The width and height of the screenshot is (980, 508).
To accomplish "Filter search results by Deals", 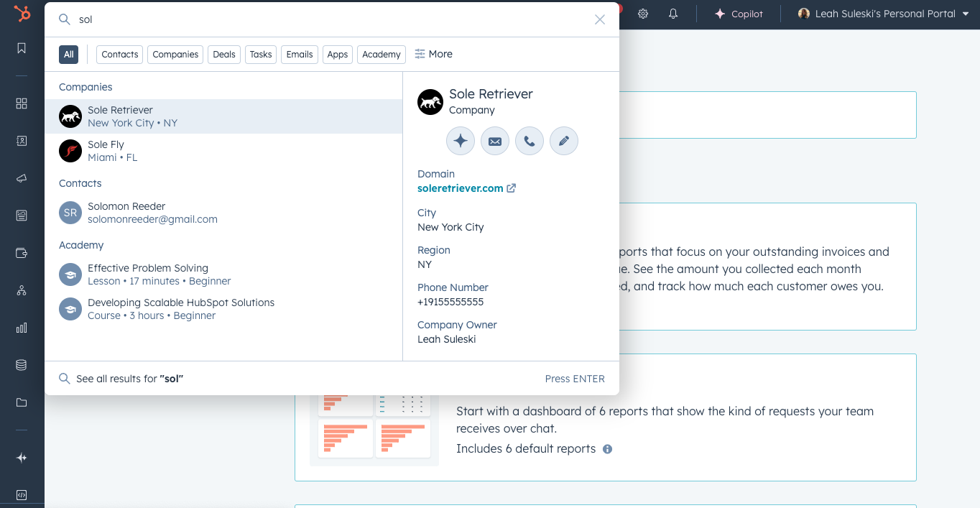I will coord(224,55).
